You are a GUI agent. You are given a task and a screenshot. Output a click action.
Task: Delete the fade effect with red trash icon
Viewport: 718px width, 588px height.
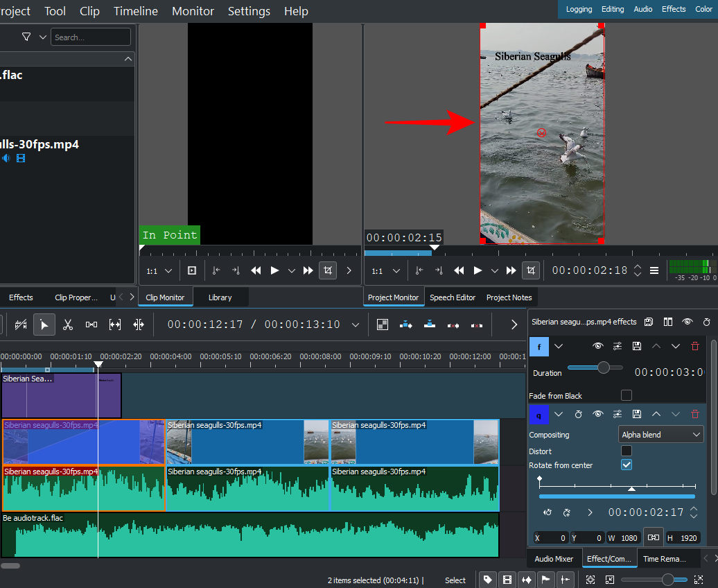(x=695, y=346)
